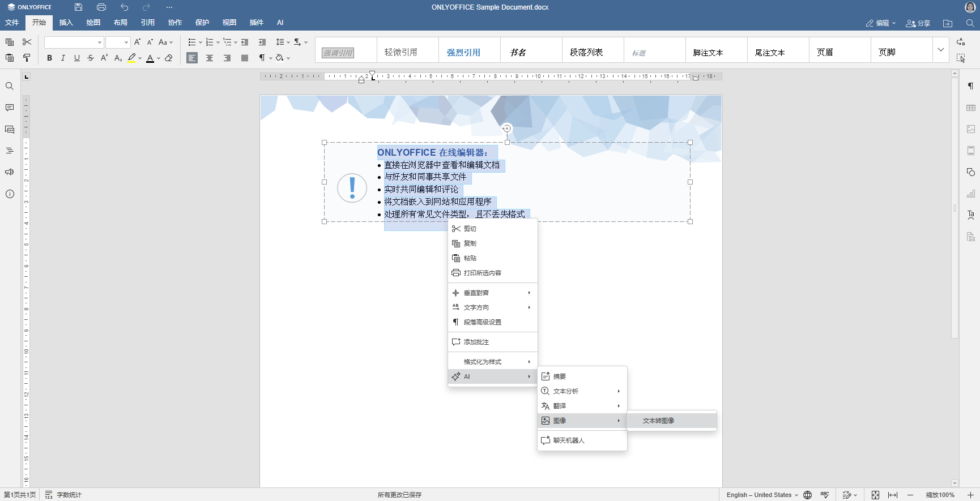Open document language English – United States dropdown
The image size is (980, 501).
tap(762, 495)
